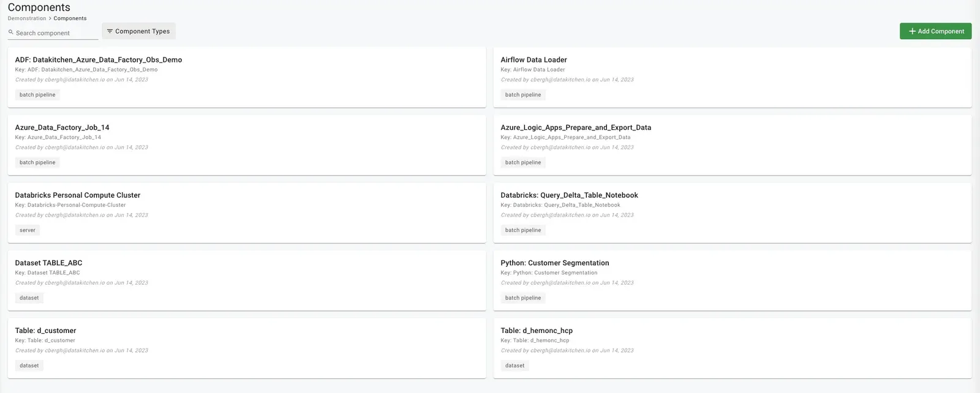Select the Azure_Data_Factory_Job_14 component card
Screen dimensions: 980x393
click(x=62, y=127)
